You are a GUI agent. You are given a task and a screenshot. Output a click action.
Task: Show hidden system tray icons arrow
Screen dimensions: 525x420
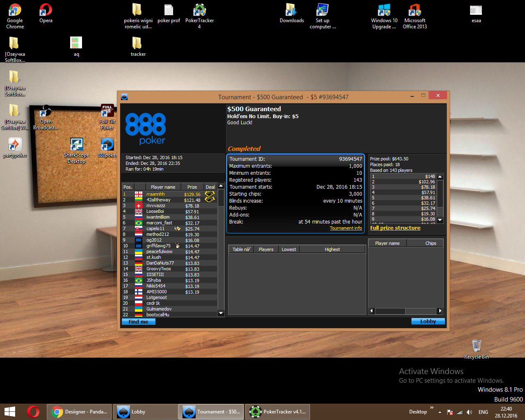click(440, 412)
